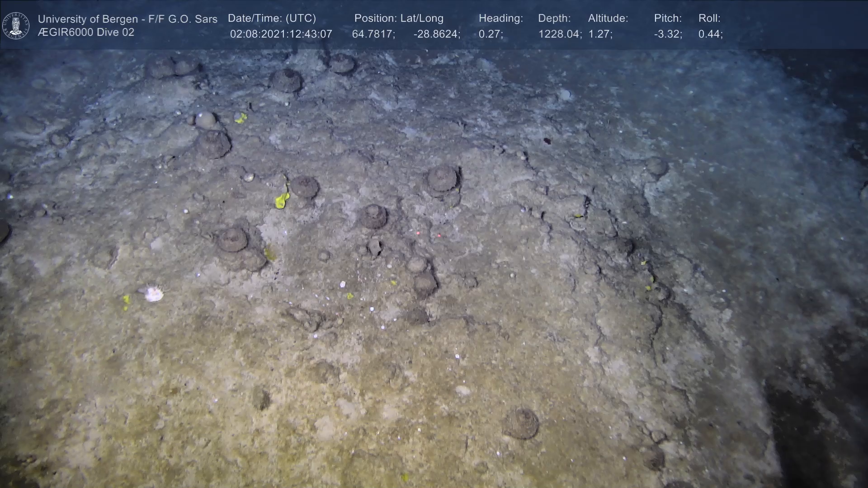Click the University of Bergen logo
Screen dimensions: 868x488
16,25
